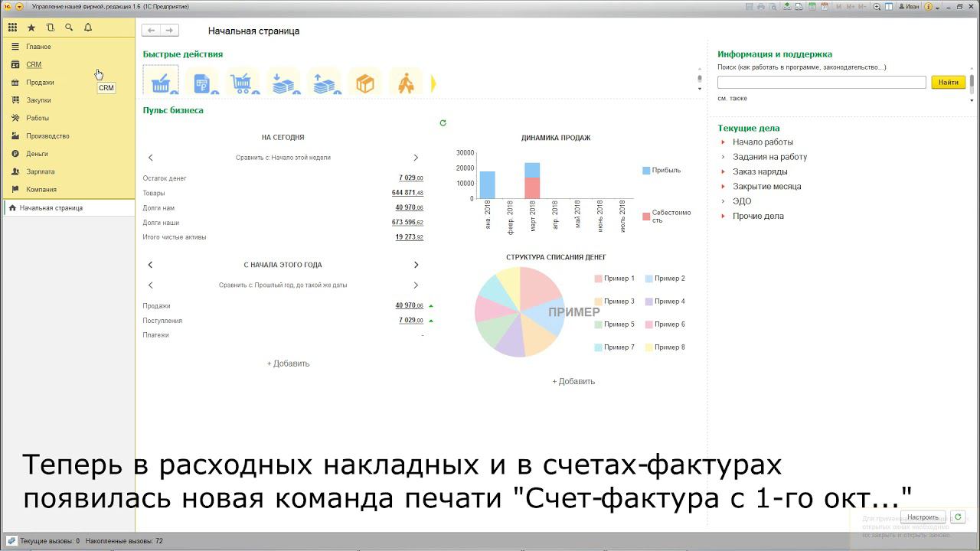Screen dimensions: 980x551
Task: Open Долги наши value 673 596
Action: tap(407, 223)
